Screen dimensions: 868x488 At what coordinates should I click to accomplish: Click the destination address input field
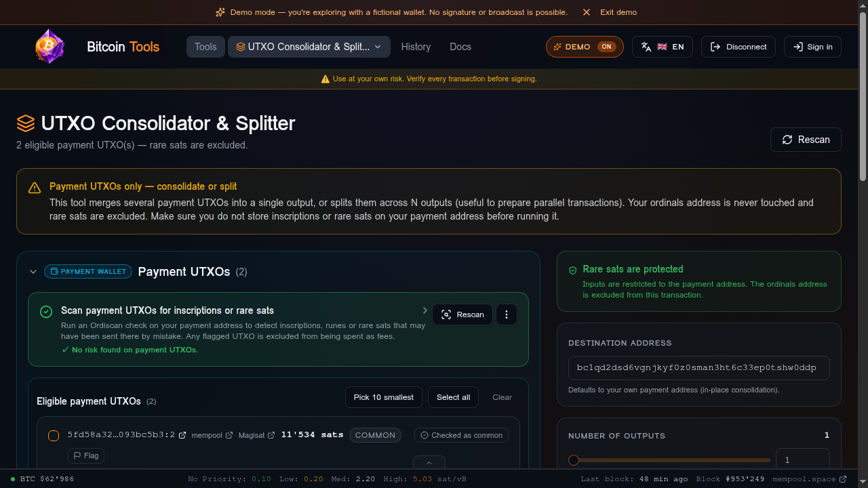(699, 368)
